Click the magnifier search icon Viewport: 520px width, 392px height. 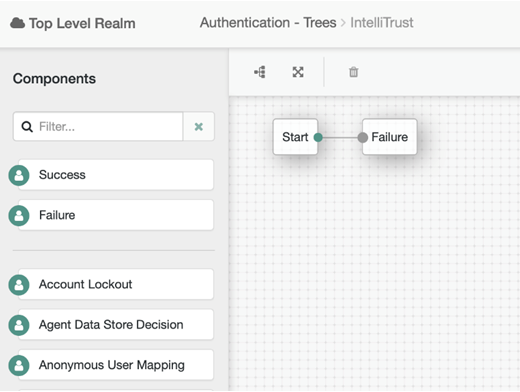pos(27,127)
